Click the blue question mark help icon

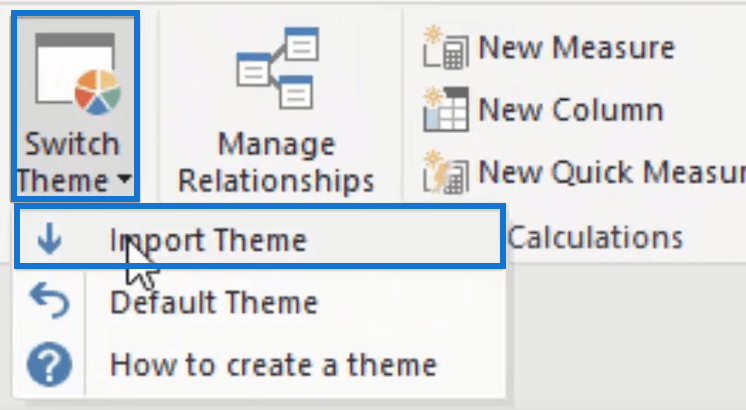click(49, 365)
